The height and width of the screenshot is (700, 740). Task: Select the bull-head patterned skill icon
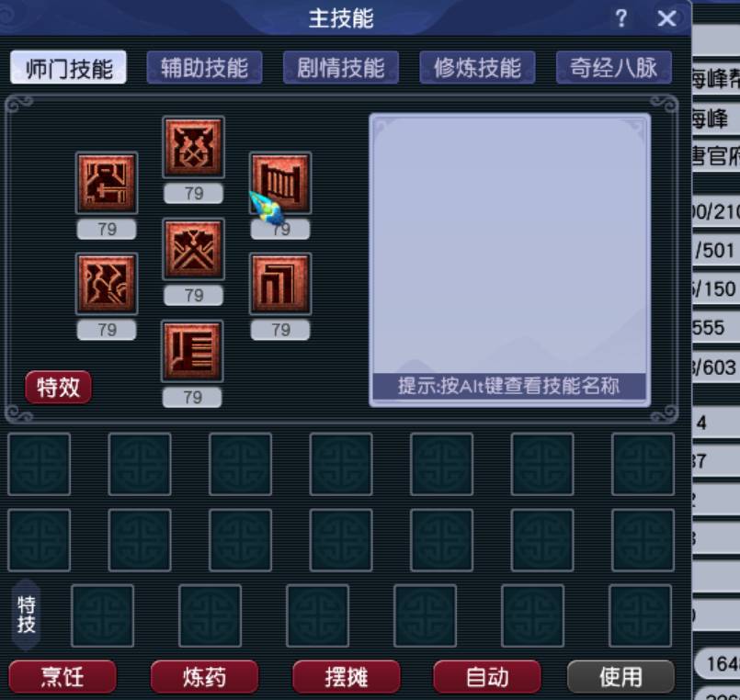(x=193, y=147)
